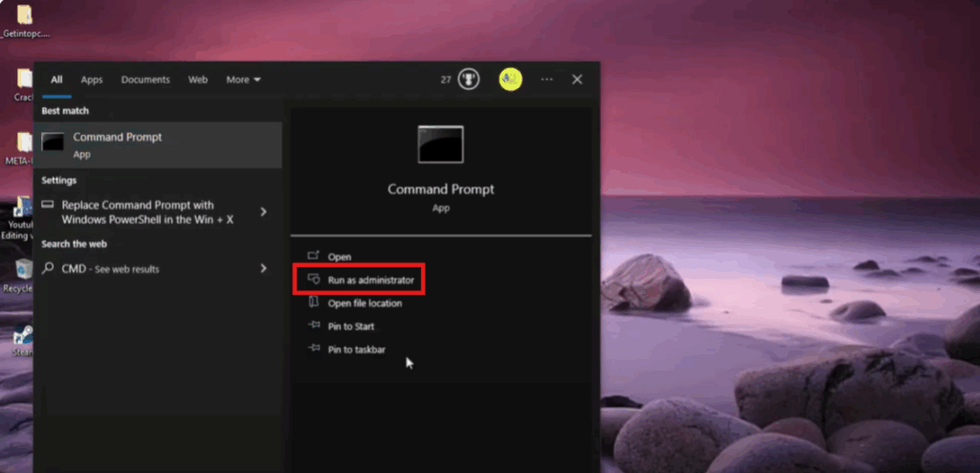Image resolution: width=980 pixels, height=473 pixels.
Task: Click the rewards points count 27
Action: pos(446,79)
